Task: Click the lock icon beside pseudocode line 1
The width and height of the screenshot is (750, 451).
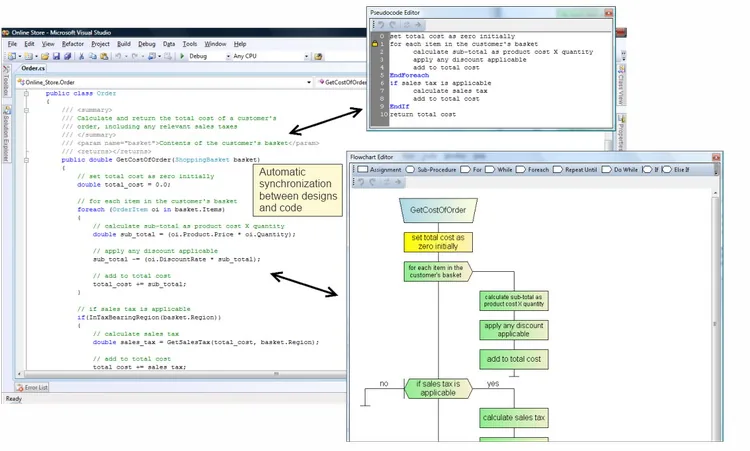Action: [375, 44]
